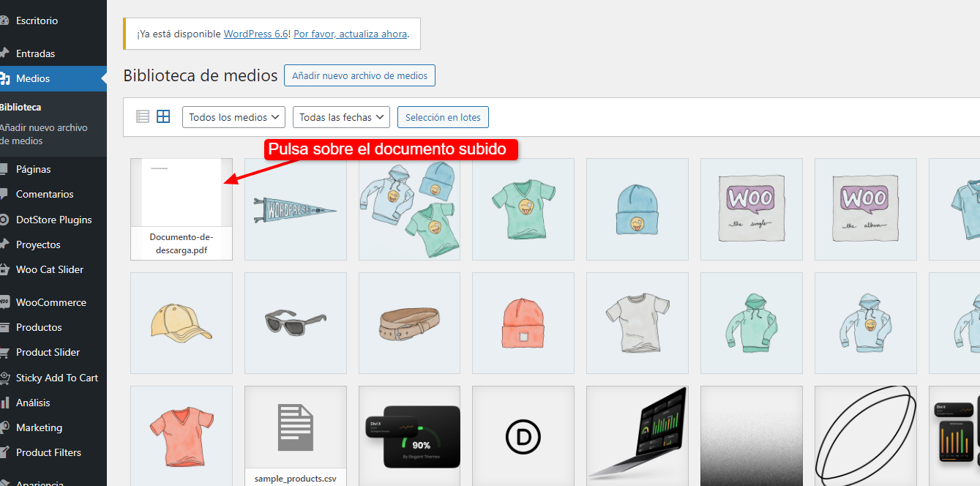This screenshot has height=486, width=980.
Task: Select the orange v-neck t-shirt thumbnail
Action: tap(182, 436)
